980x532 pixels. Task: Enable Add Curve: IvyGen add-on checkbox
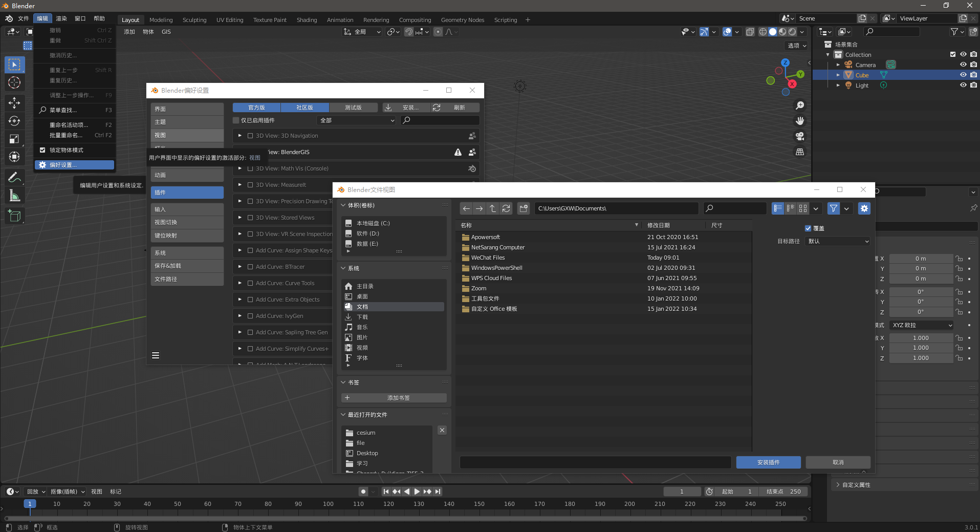point(250,316)
